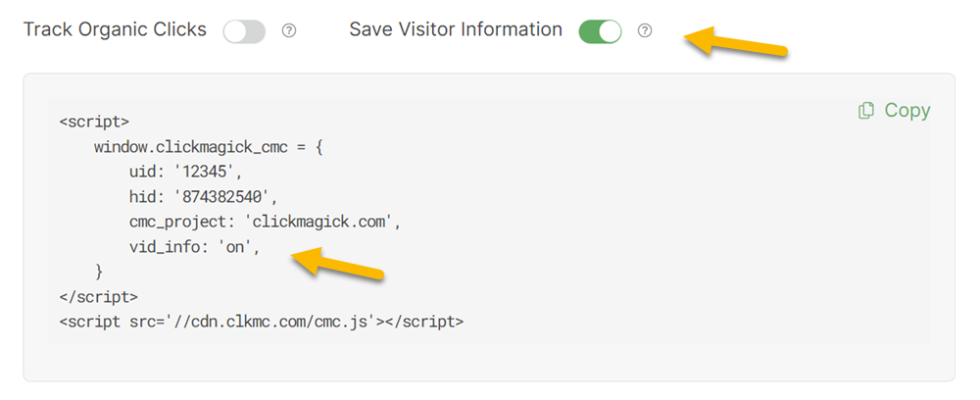Screen dimensions: 980x400
Task: Enable the Track Organic Clicks toggle
Action: point(244,31)
